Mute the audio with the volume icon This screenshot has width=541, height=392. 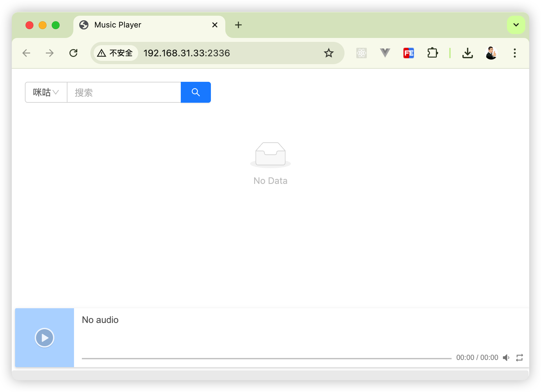coord(506,358)
